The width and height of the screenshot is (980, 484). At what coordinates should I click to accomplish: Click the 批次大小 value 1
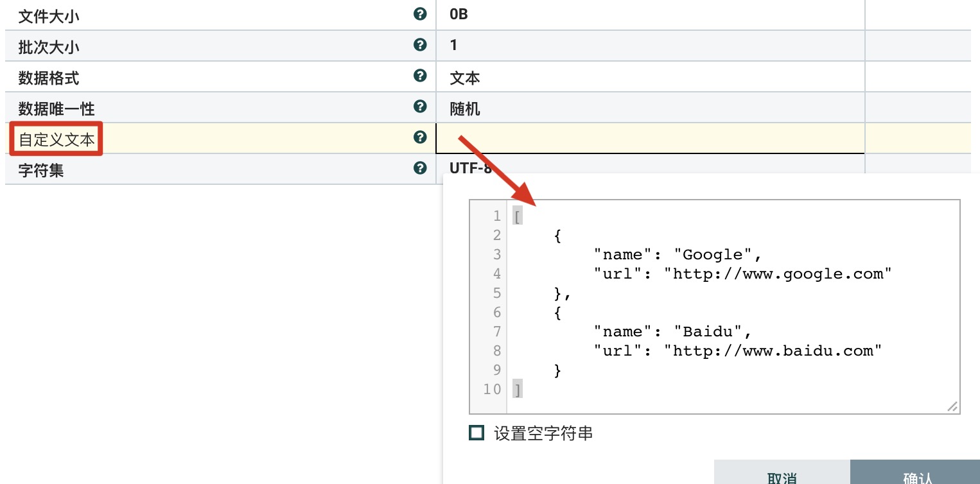[453, 45]
